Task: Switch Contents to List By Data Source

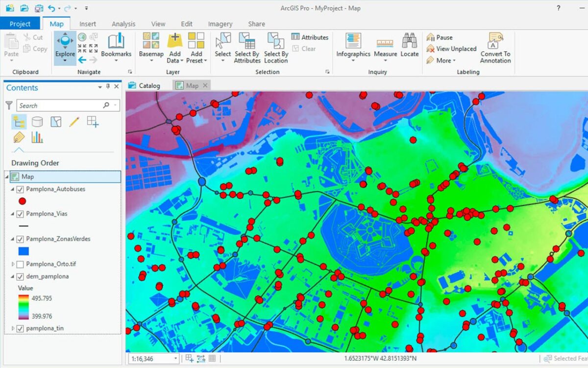Action: point(37,121)
